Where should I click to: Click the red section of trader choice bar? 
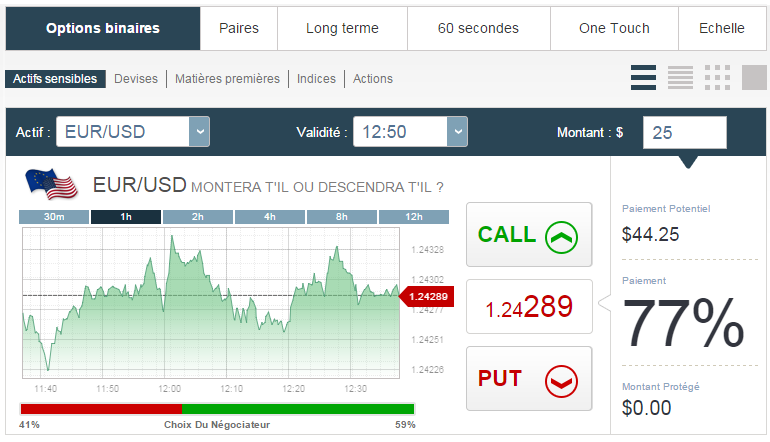tap(101, 409)
